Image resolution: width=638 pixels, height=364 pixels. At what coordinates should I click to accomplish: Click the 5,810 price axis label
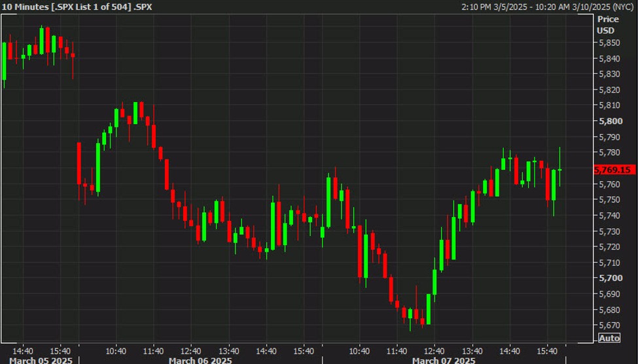point(609,105)
